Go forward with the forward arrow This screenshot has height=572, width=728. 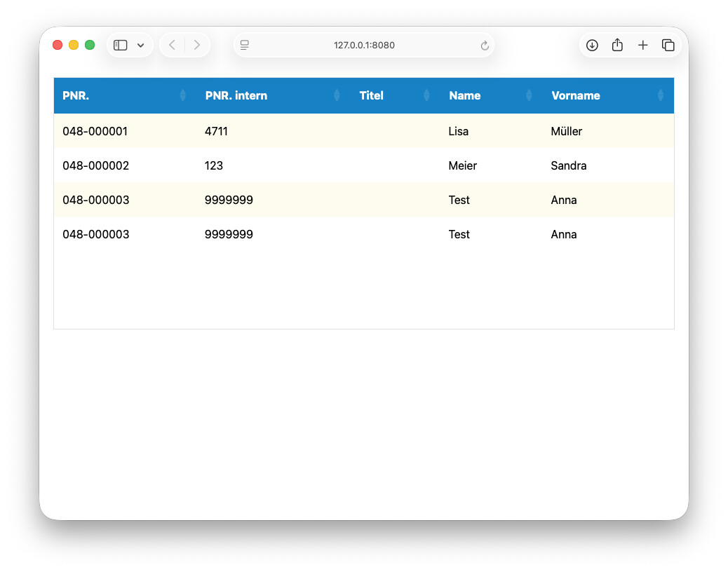pyautogui.click(x=197, y=45)
